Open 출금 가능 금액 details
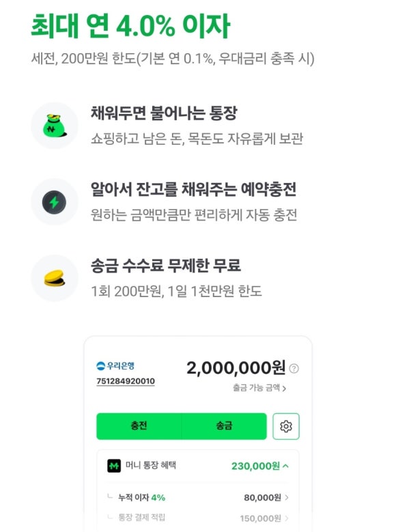Screen dimensions: 396x532 tap(259, 388)
